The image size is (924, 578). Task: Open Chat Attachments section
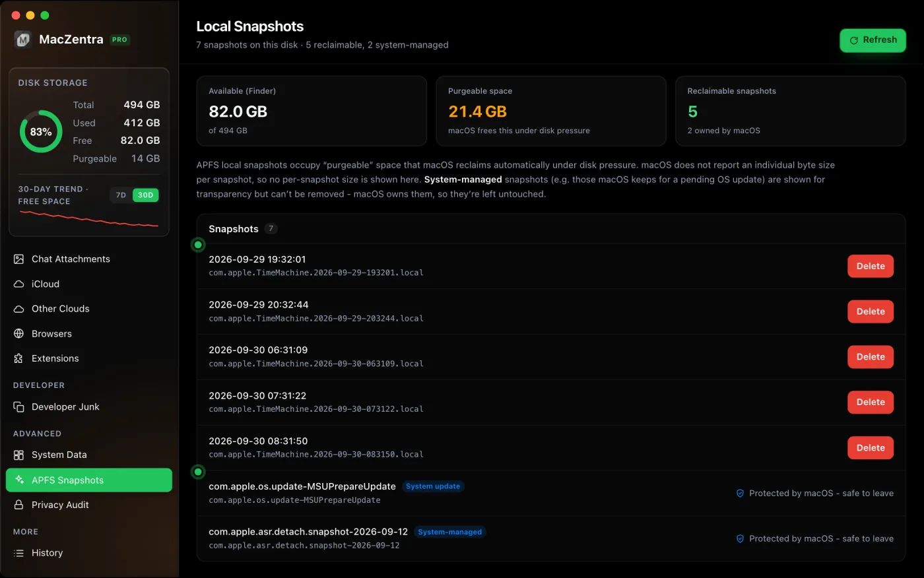coord(89,259)
